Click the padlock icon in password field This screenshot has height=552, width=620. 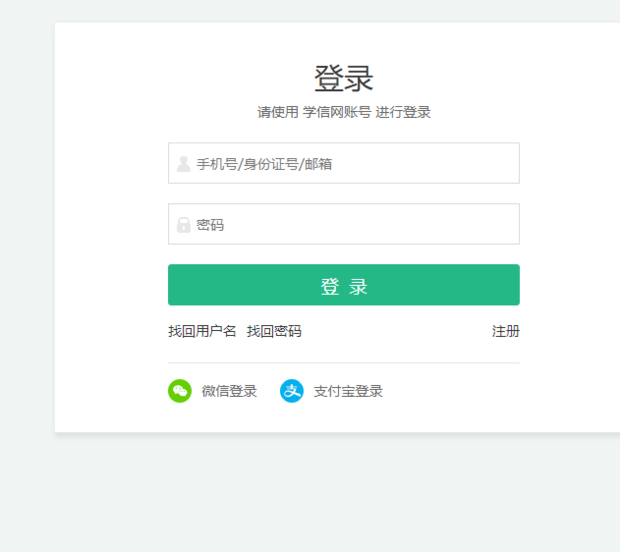(x=183, y=225)
